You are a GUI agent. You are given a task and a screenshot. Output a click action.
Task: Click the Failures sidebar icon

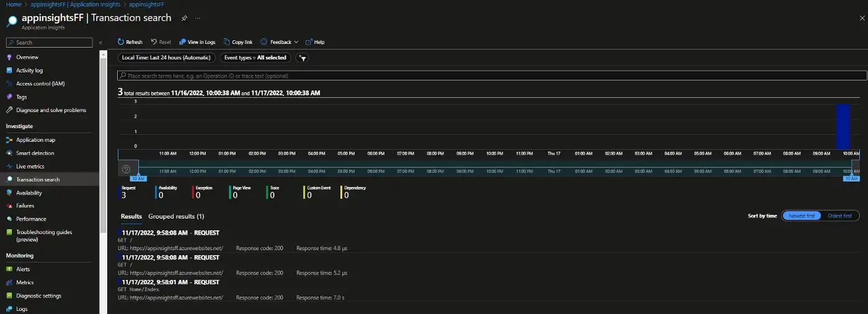point(9,206)
